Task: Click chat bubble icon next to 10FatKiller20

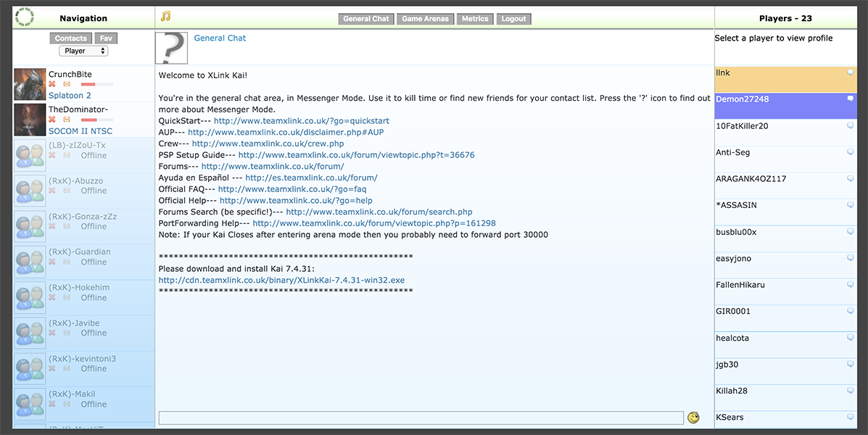Action: (x=851, y=125)
